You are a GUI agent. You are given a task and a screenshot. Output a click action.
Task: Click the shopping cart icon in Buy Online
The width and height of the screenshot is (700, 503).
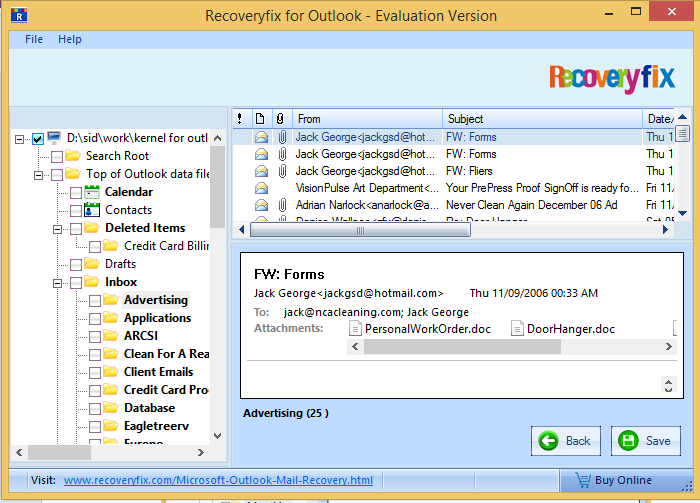tap(583, 480)
